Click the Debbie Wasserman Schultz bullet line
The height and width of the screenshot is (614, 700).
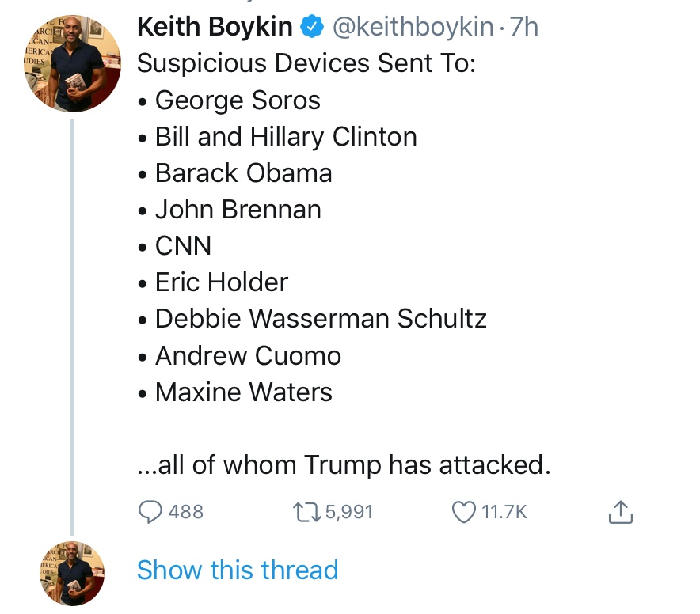pyautogui.click(x=321, y=319)
